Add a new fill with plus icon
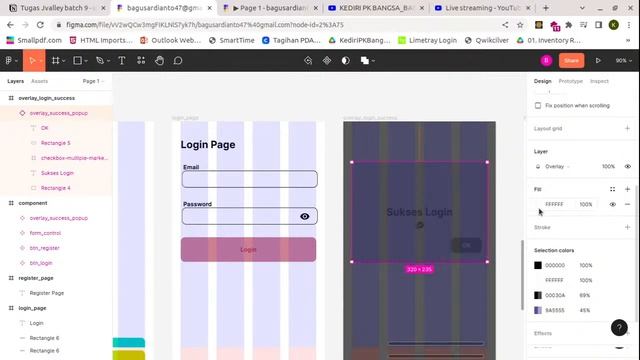 point(627,189)
